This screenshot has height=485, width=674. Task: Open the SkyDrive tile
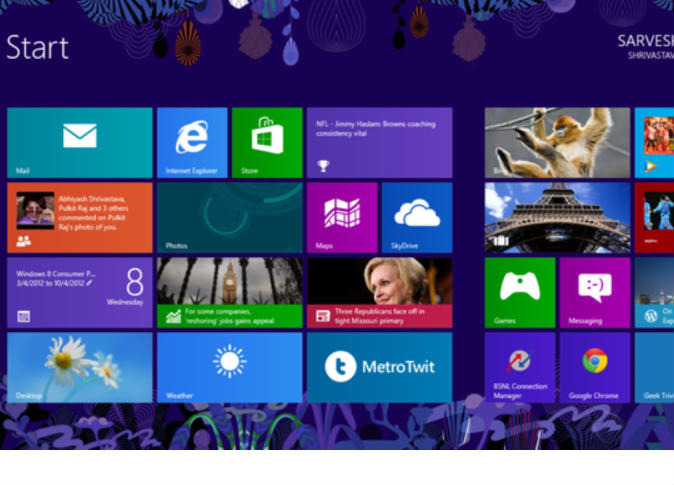417,217
